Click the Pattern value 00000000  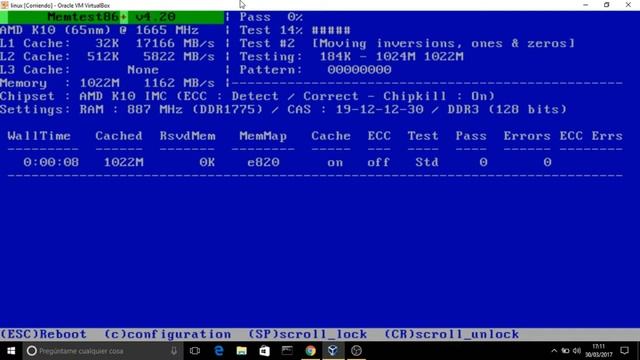pyautogui.click(x=359, y=70)
